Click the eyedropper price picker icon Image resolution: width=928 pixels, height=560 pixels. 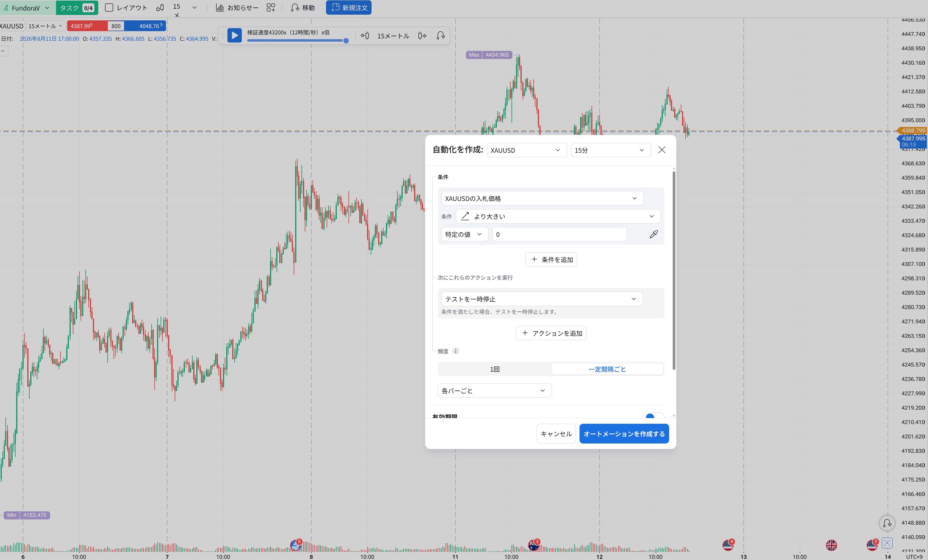654,234
